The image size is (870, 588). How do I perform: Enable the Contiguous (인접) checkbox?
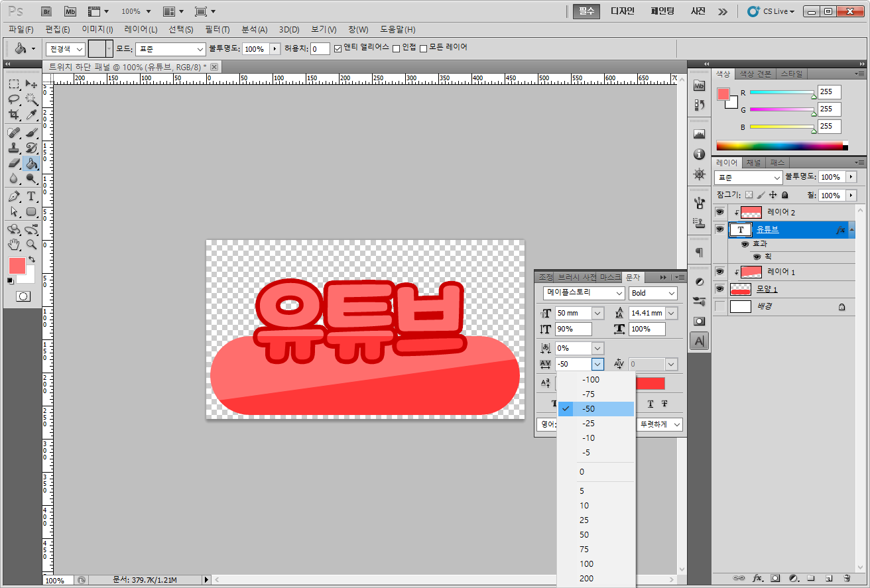coord(397,48)
